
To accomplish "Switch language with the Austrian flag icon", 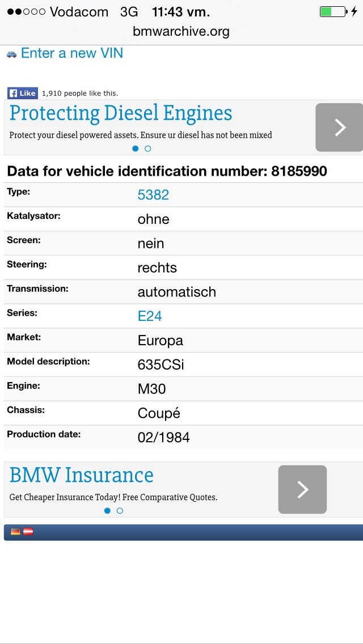I will tap(28, 532).
